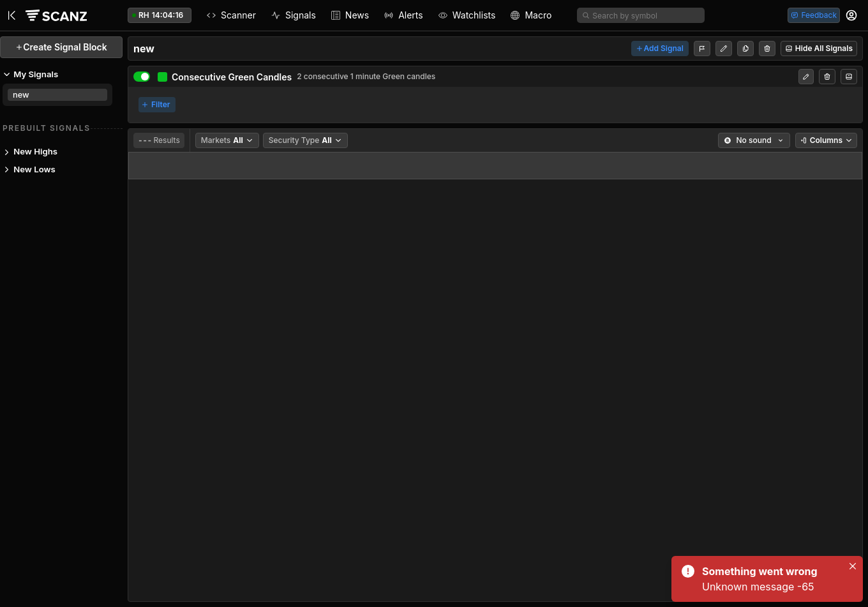
Task: Collapse the sidebar with the arrow icon
Action: click(11, 15)
